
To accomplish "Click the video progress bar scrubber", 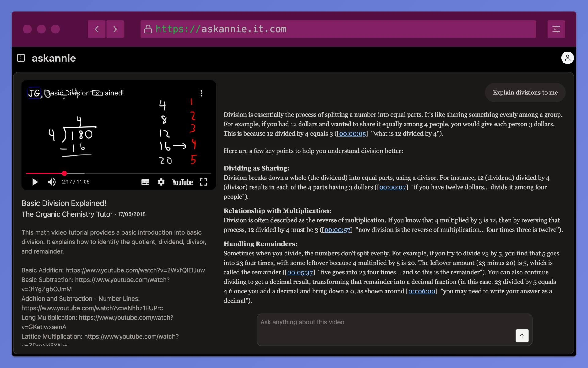I will click(64, 174).
